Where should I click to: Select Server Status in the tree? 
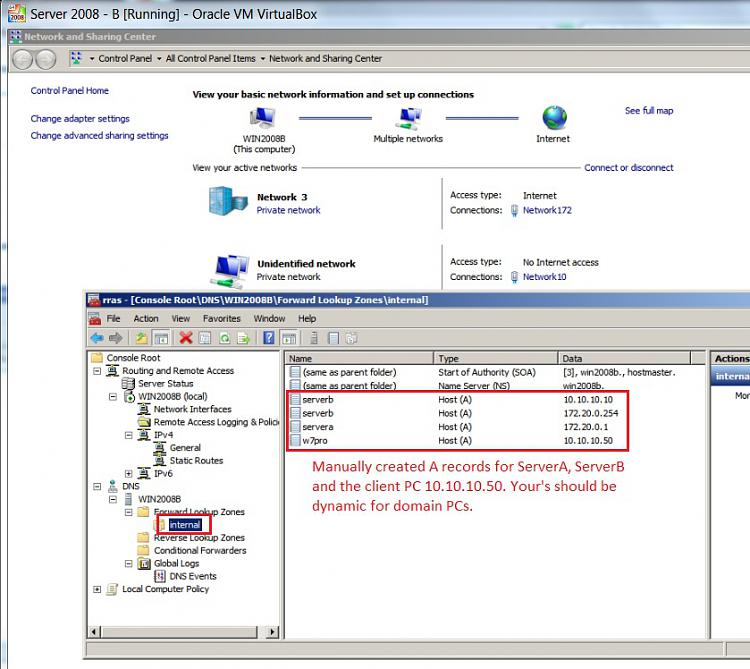click(x=165, y=384)
